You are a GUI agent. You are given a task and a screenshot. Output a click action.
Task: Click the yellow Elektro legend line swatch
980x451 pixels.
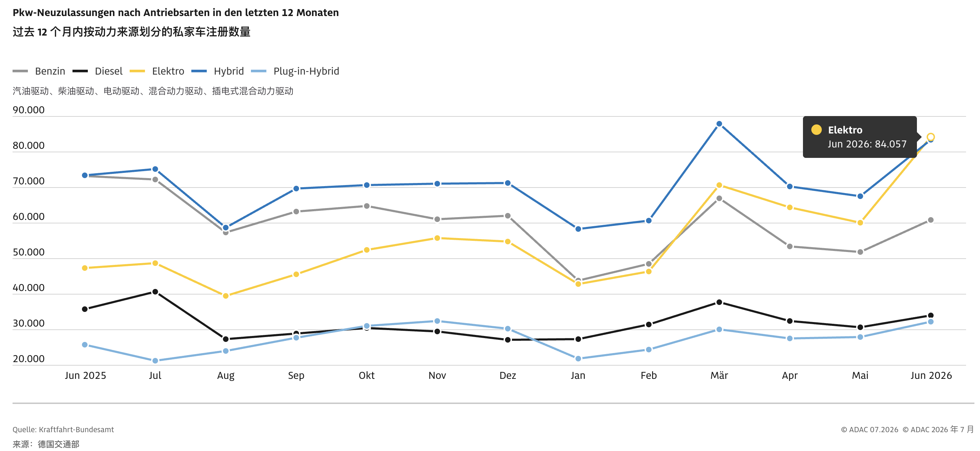137,71
